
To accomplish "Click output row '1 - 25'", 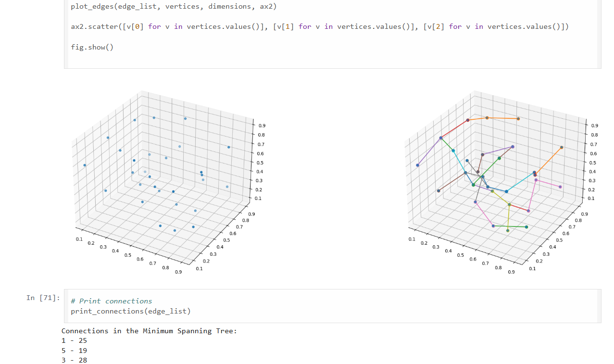I will pyautogui.click(x=74, y=340).
